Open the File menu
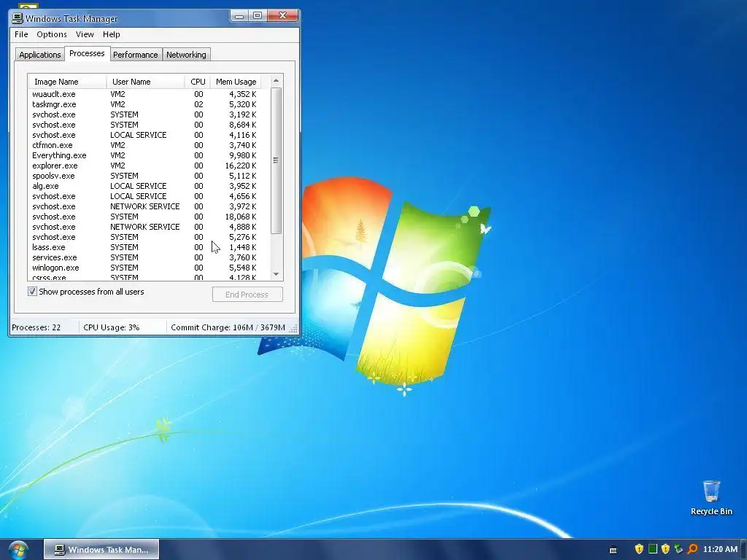This screenshot has width=747, height=560. point(21,34)
